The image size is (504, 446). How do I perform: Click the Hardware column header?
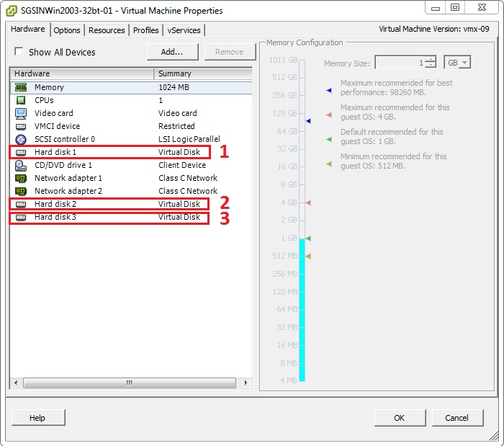click(82, 73)
